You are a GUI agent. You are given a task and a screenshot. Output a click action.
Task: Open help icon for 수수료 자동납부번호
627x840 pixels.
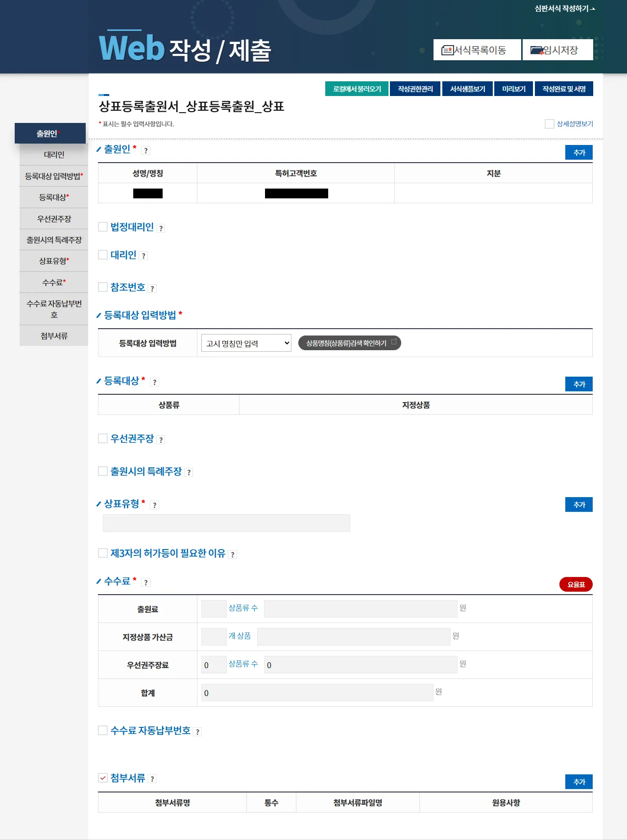(x=197, y=732)
